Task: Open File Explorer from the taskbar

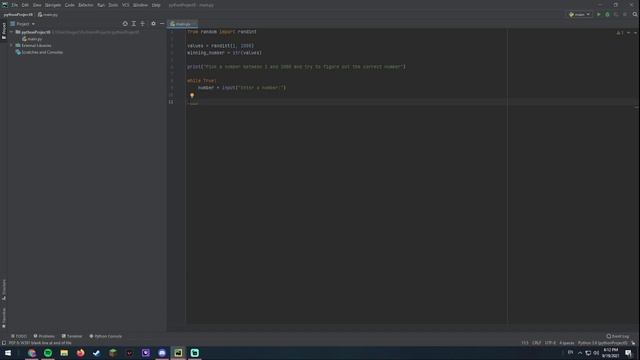Action: [x=64, y=353]
